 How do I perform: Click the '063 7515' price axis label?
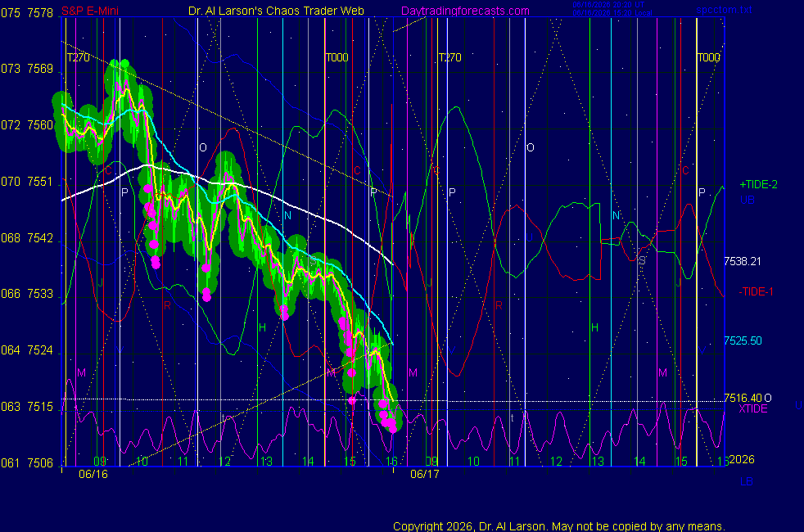[27, 407]
